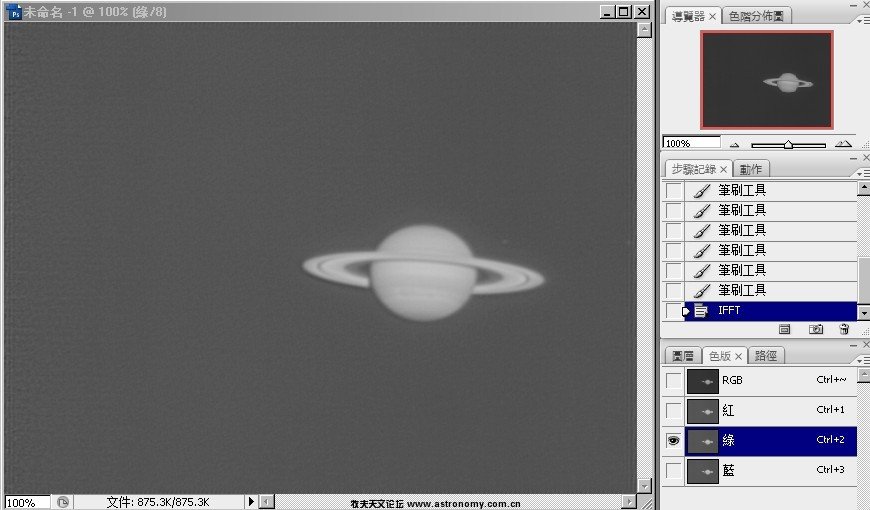This screenshot has height=510, width=870.
Task: Set history brush source on 筆刷工具 step just above IFFT
Action: (x=673, y=291)
